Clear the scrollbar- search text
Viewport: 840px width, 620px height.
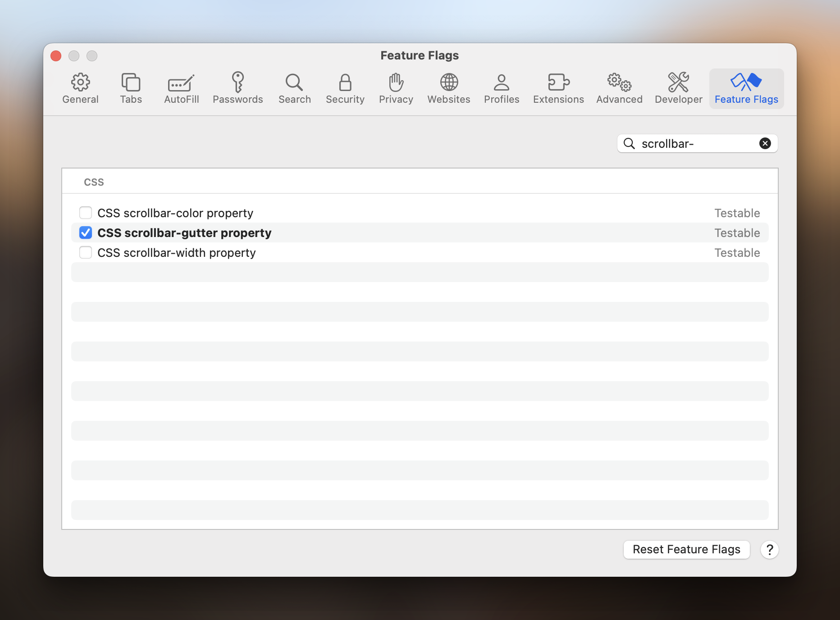point(765,143)
